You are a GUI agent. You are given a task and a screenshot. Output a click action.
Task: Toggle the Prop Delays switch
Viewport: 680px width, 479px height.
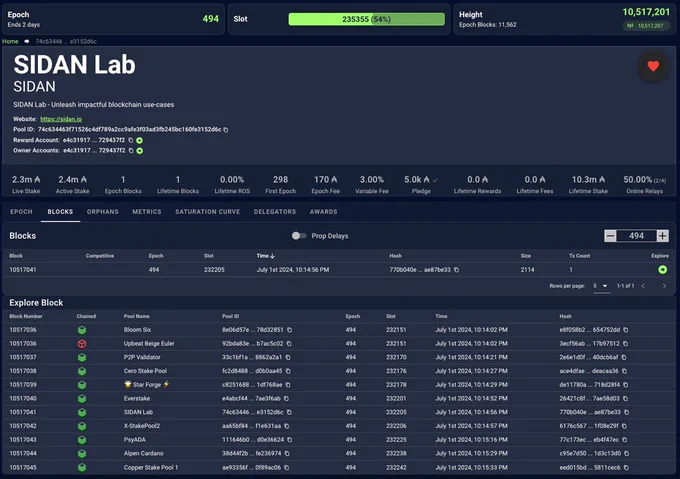(x=299, y=236)
